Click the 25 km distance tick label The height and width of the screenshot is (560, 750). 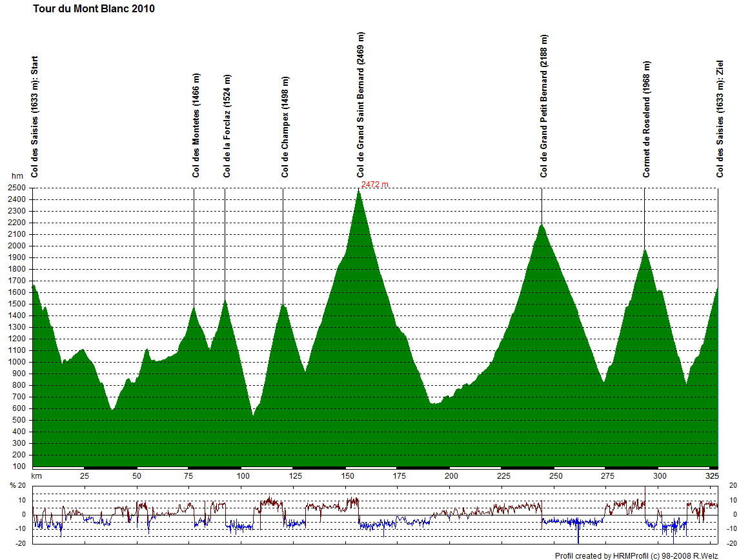click(x=84, y=476)
